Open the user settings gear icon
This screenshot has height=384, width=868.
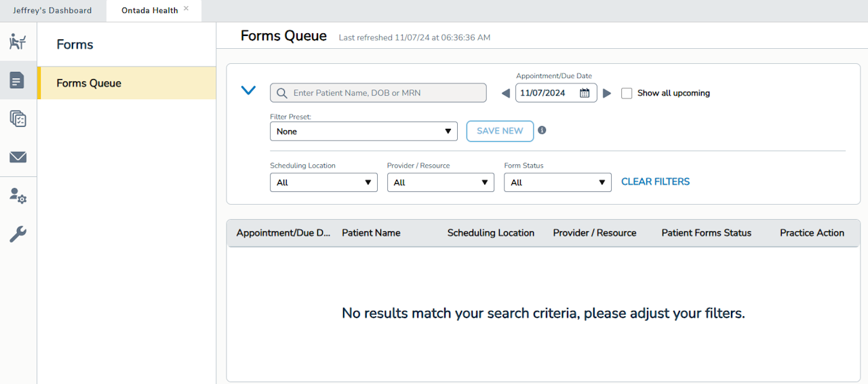click(x=18, y=196)
